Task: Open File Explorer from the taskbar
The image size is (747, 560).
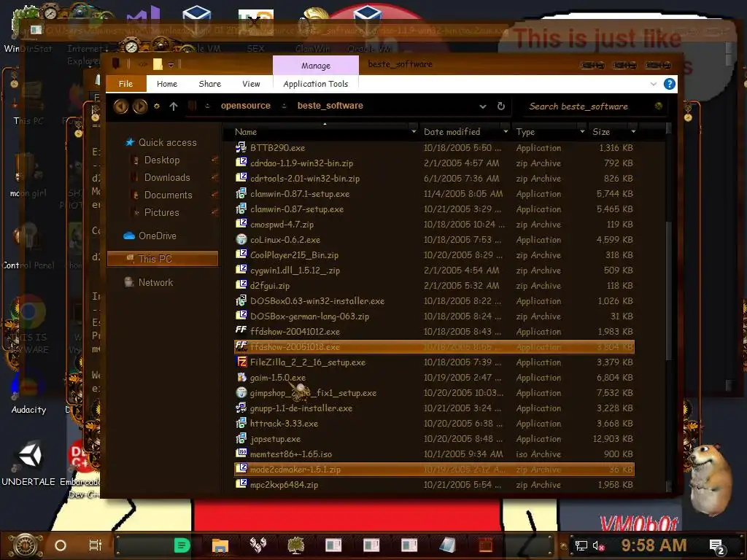Action: [220, 545]
